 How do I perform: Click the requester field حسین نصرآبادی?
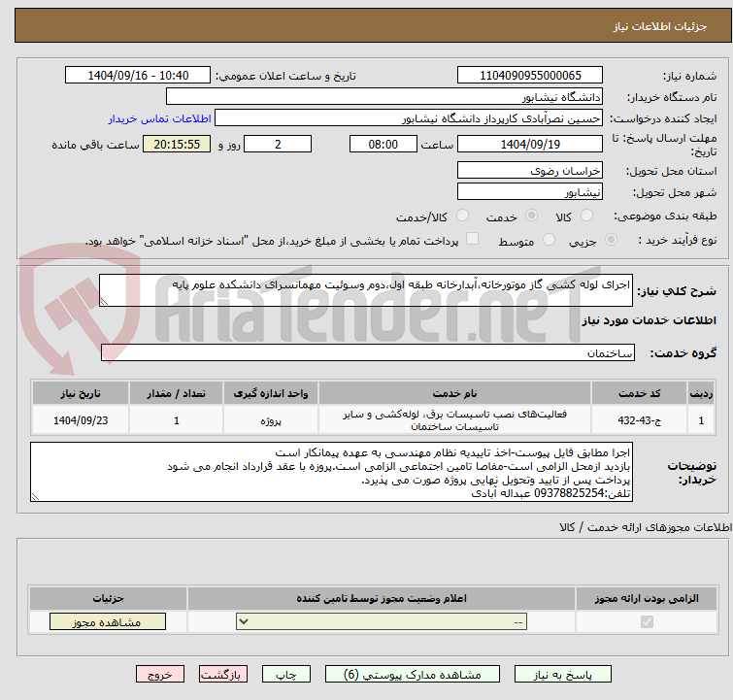pyautogui.click(x=409, y=118)
